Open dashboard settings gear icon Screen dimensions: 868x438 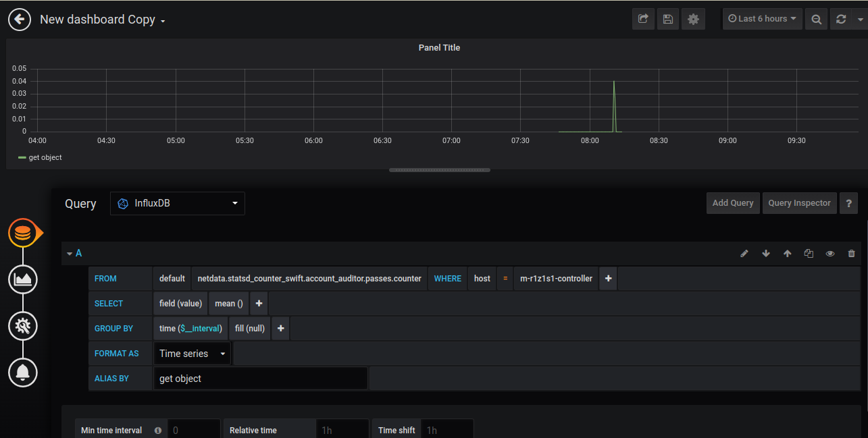[x=693, y=19]
